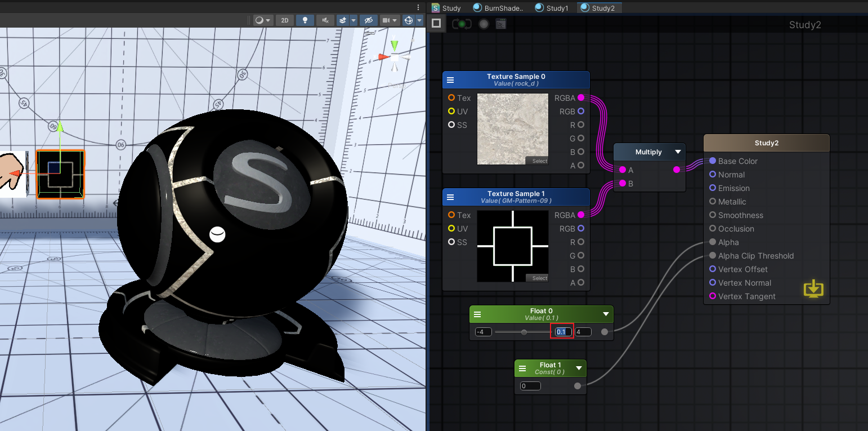Click rock_d texture thumbnail
868x431 pixels.
pos(513,129)
